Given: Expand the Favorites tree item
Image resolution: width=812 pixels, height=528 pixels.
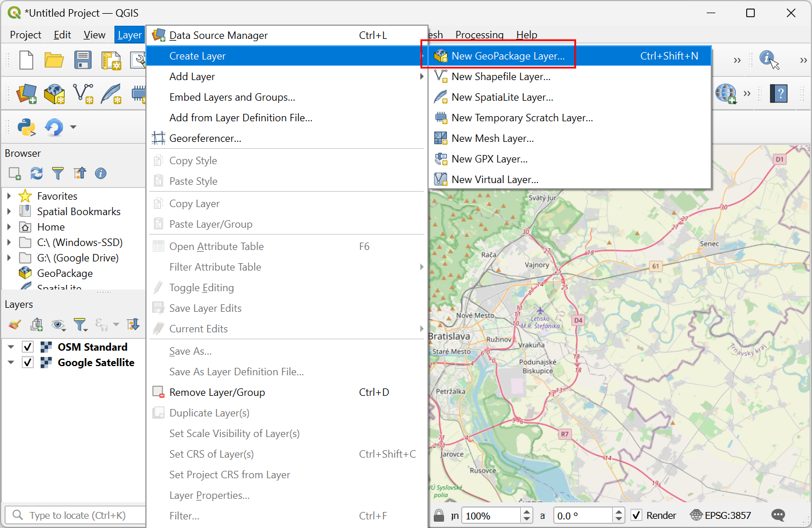Looking at the screenshot, I should pos(9,196).
